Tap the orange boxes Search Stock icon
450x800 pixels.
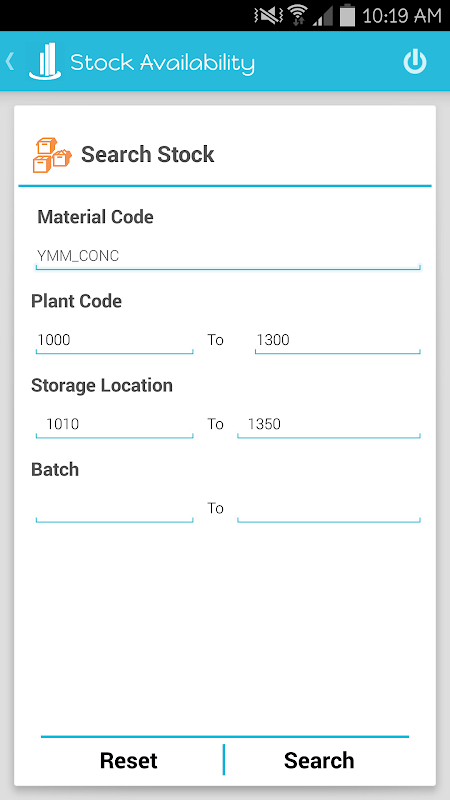coord(52,155)
